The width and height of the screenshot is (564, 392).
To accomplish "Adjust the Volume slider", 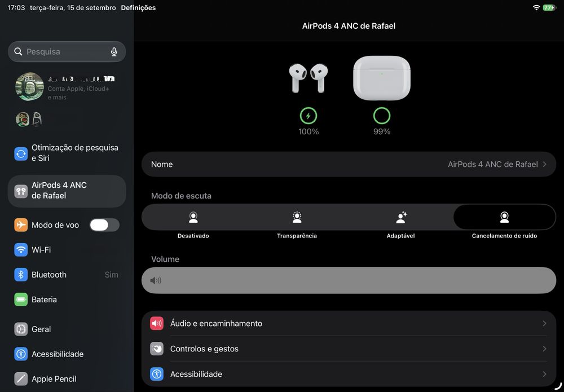I will [349, 280].
